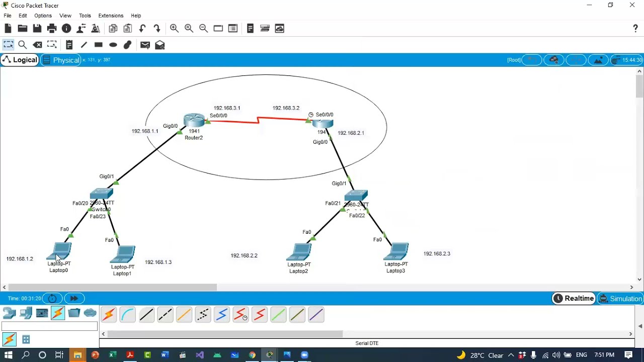Select the Serial DCE cable with clock
The width and height of the screenshot is (644, 362).
pyautogui.click(x=240, y=315)
